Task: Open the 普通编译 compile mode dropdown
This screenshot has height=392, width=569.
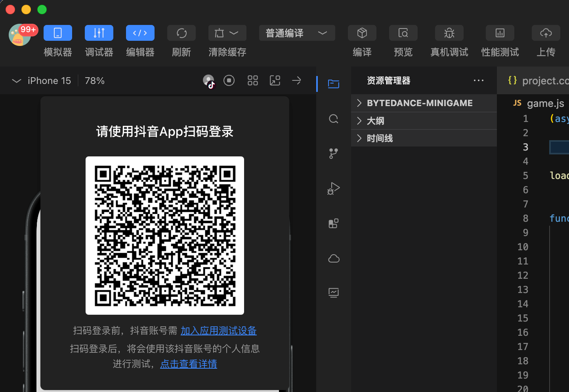Action: pyautogui.click(x=297, y=33)
